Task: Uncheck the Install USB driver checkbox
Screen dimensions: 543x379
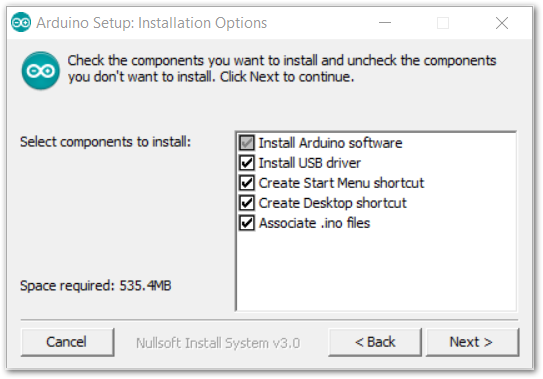Action: pyautogui.click(x=247, y=163)
